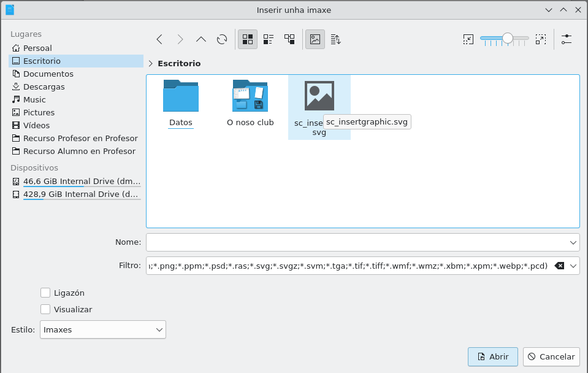588x373 pixels.
Task: Open the 428,9 GiB Internal Drive
Action: [76, 194]
